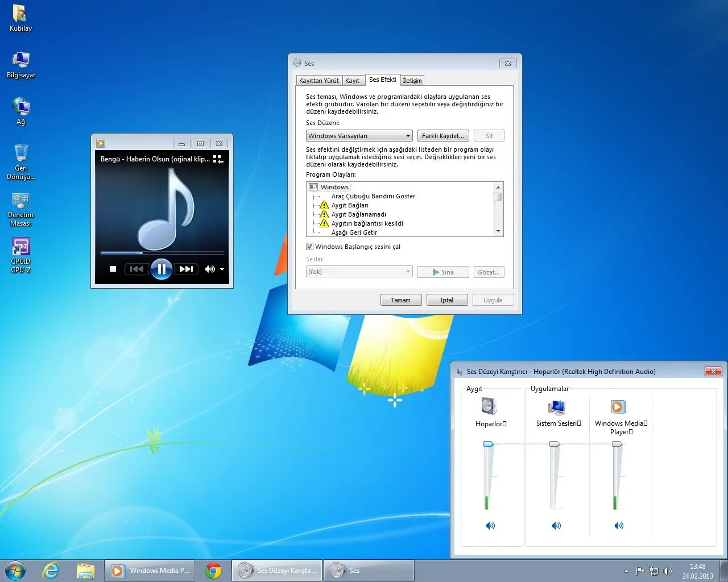Viewport: 728px width, 582px height.
Task: Click the disabled Sil button
Action: [489, 136]
